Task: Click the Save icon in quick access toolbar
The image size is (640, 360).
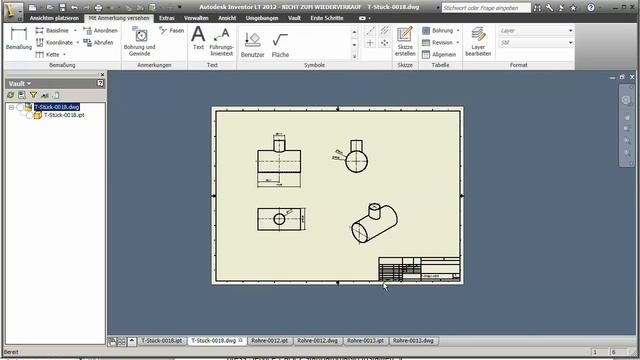Action: [62, 7]
